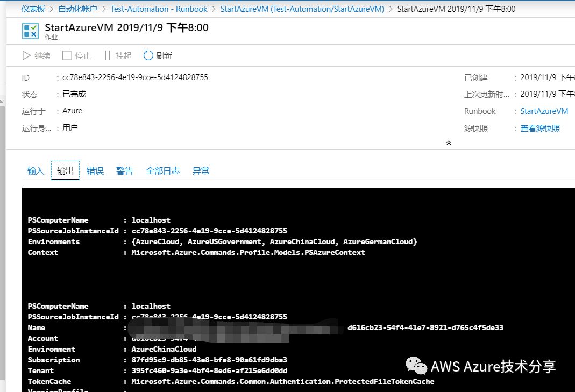Click the 上次更新时间 date value
This screenshot has width=575, height=392.
click(548, 94)
